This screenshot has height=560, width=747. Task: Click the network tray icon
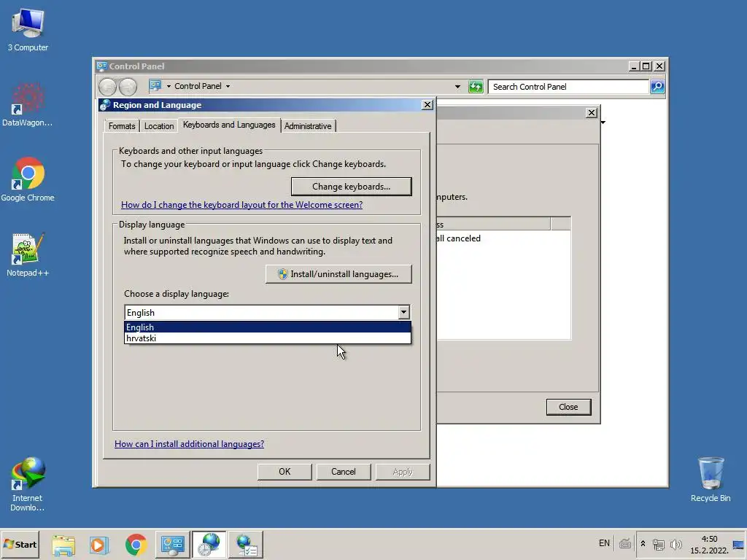[x=659, y=544]
